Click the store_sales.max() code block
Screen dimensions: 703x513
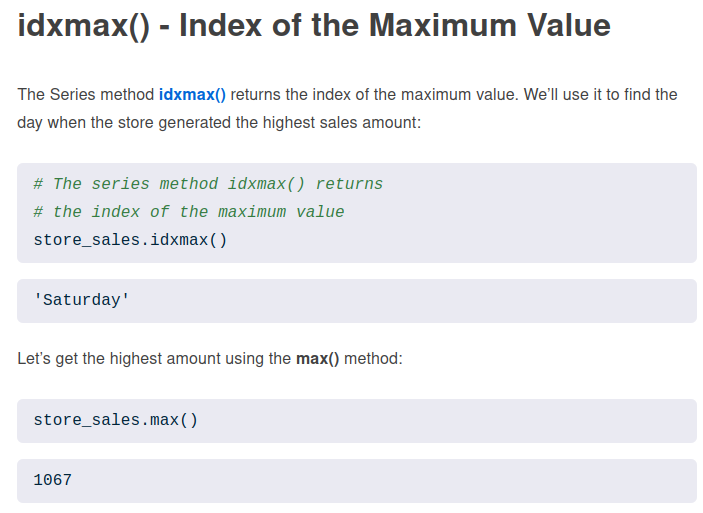coord(116,420)
